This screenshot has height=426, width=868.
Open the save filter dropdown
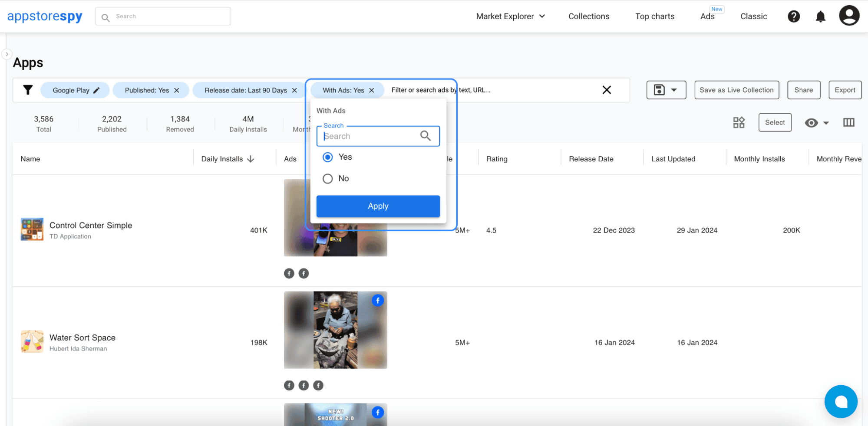666,90
